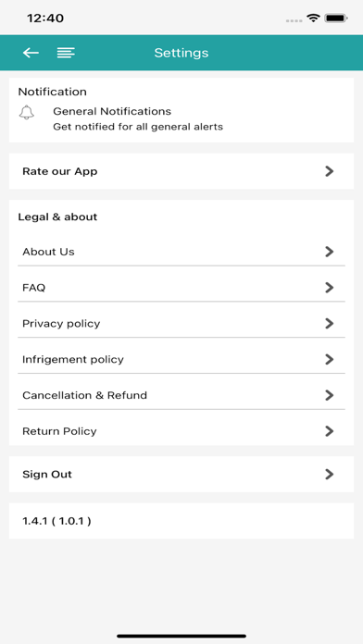Open Privacy policy chevron

(x=329, y=324)
